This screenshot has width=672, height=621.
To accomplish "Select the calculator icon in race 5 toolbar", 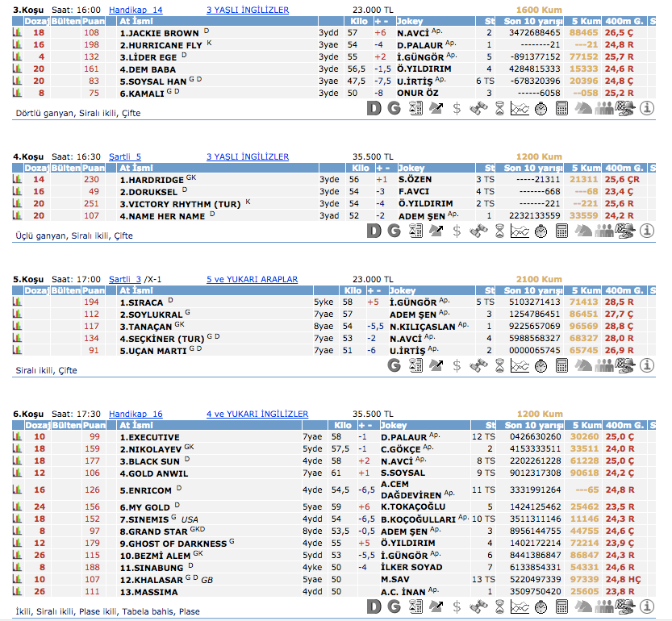I will point(562,365).
